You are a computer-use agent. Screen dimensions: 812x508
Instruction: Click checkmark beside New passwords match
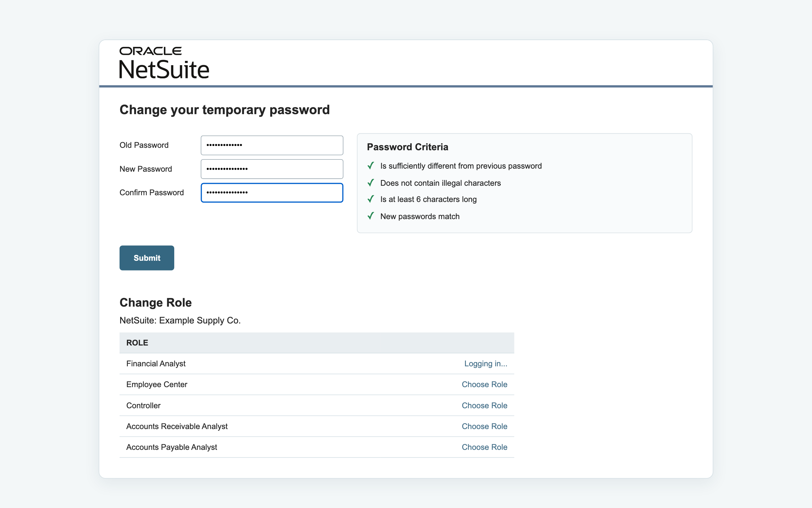click(371, 216)
